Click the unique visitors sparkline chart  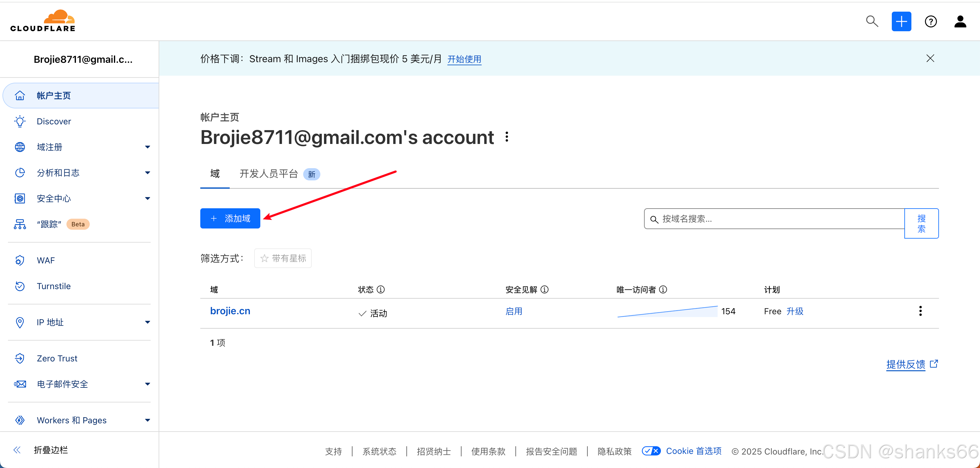(x=667, y=311)
